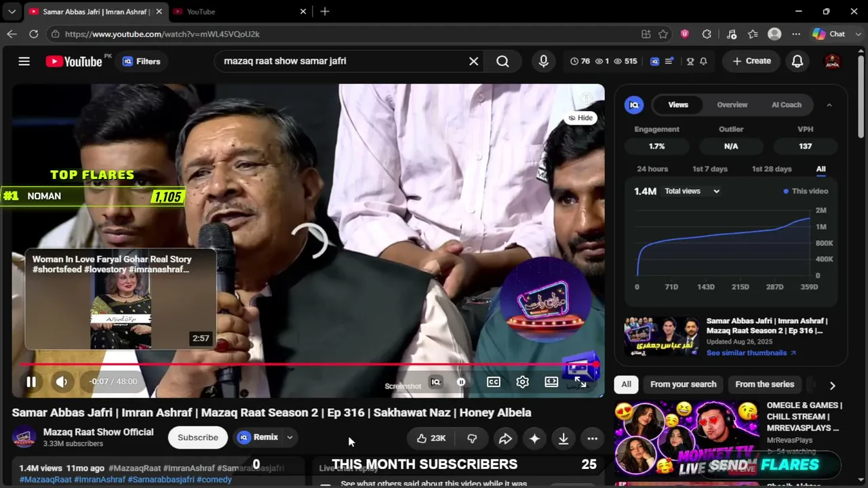Go back to the previous page
The height and width of the screenshot is (488, 868).
(12, 34)
